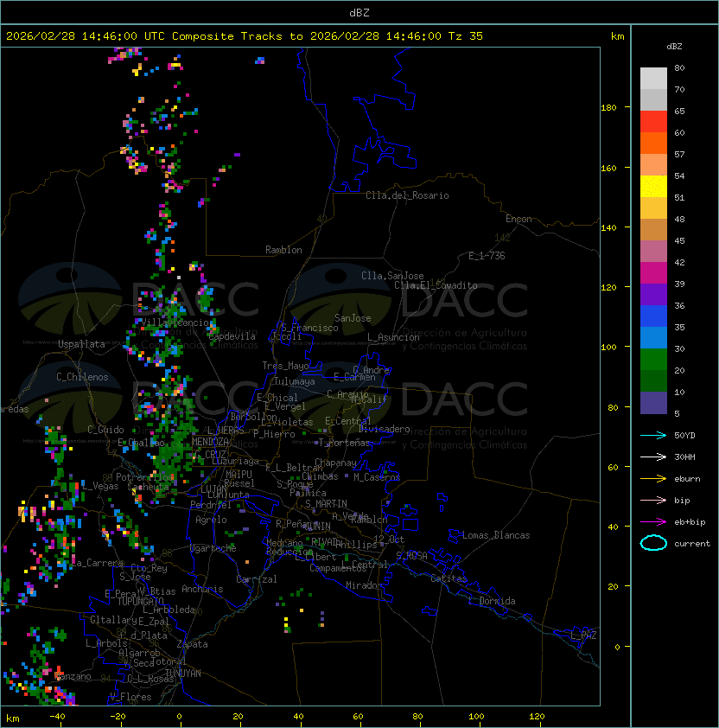Select the Uspallata label on the map
This screenshot has width=719, height=728.
pos(81,344)
